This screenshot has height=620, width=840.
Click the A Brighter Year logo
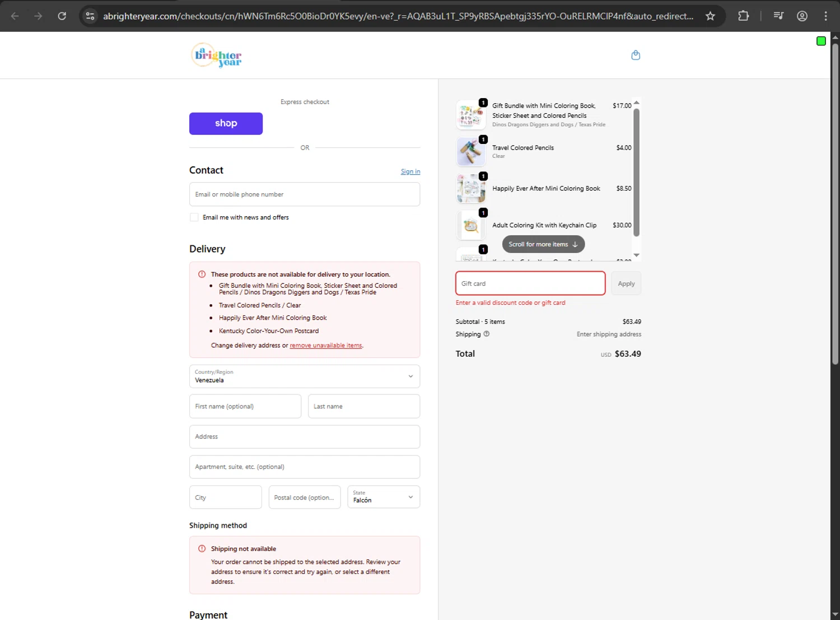216,55
